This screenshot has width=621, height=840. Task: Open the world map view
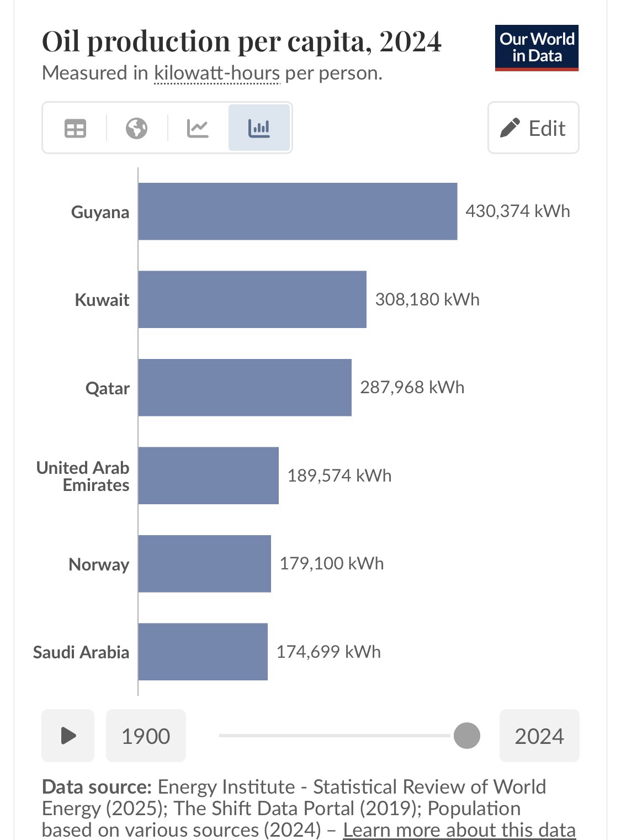click(x=136, y=128)
